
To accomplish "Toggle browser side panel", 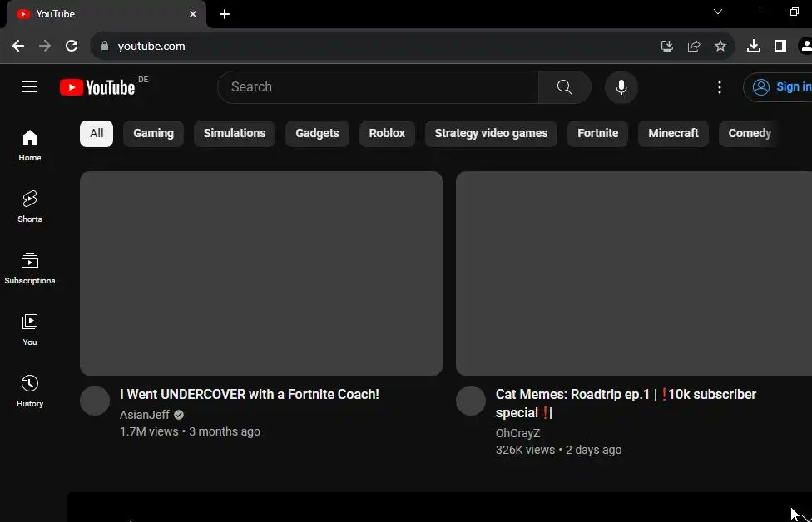I will point(780,46).
